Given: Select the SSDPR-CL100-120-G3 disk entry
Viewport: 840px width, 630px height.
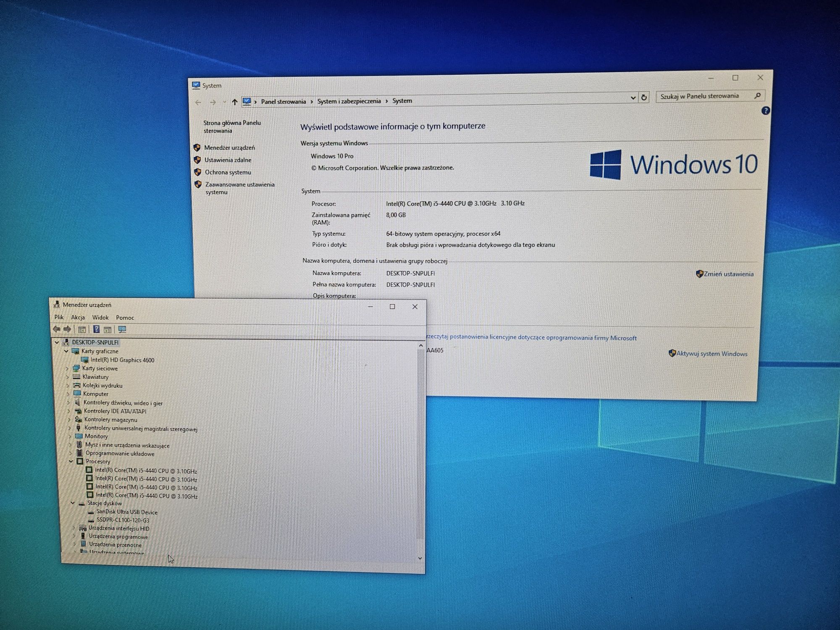Looking at the screenshot, I should [x=123, y=520].
